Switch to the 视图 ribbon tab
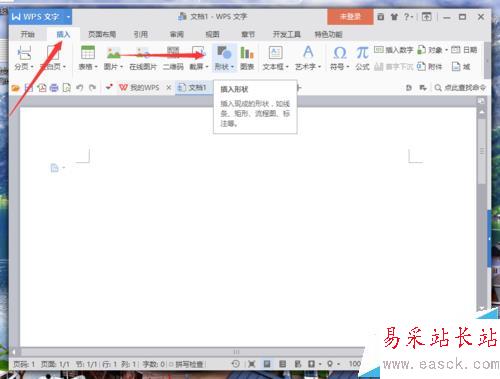The width and height of the screenshot is (500, 379). point(212,34)
